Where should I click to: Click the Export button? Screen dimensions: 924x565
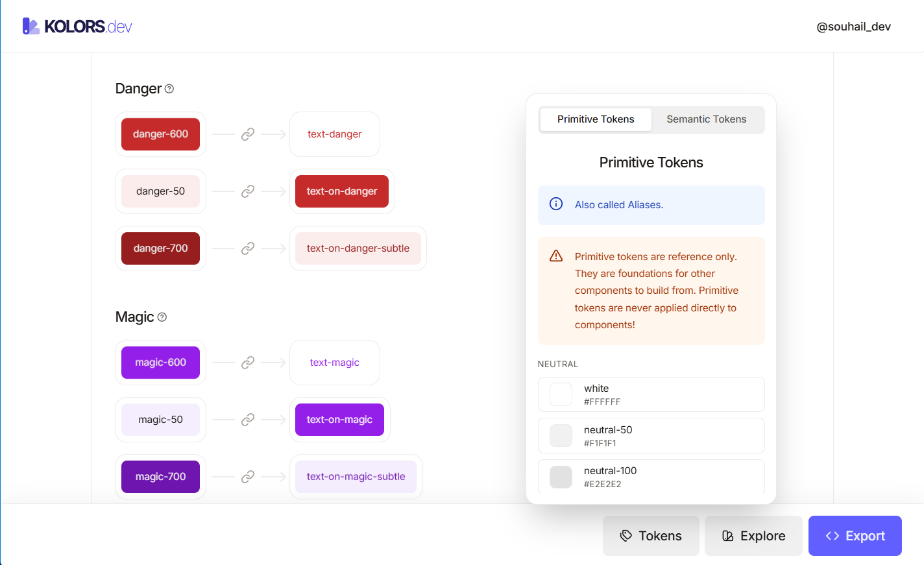[x=855, y=535]
